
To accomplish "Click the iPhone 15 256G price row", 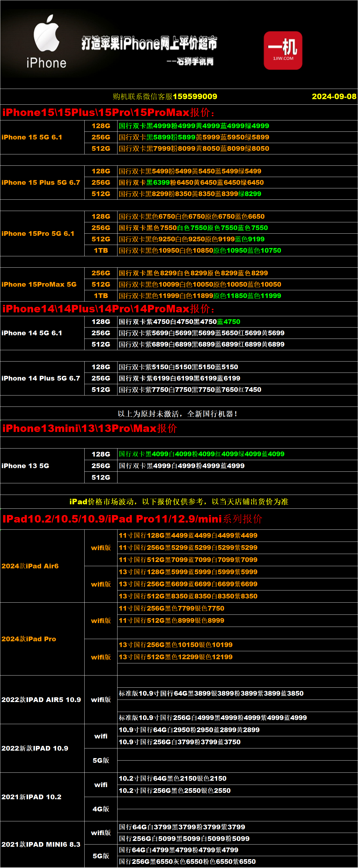I will pos(237,137).
